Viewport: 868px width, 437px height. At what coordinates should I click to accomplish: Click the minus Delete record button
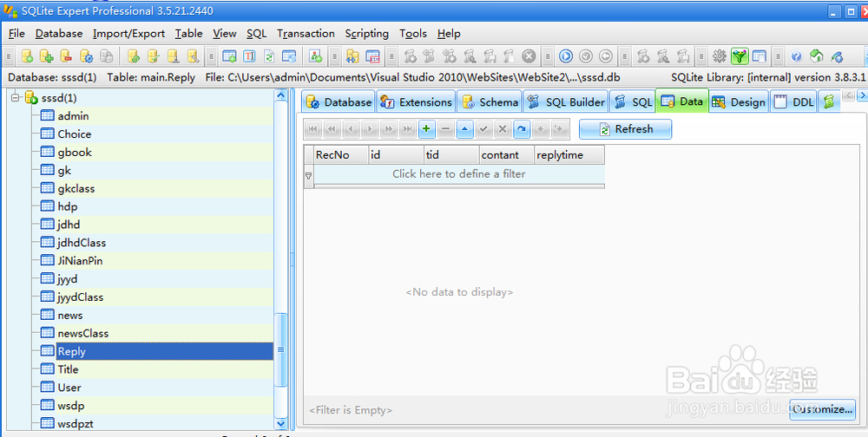(x=445, y=129)
